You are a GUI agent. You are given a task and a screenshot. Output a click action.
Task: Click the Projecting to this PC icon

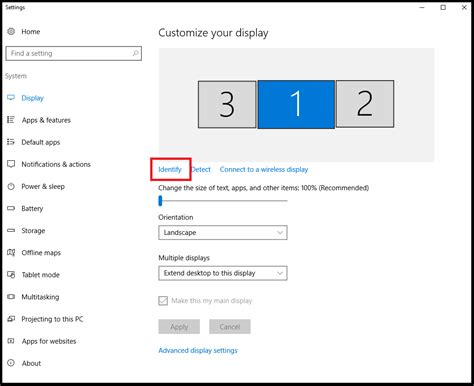pyautogui.click(x=11, y=319)
